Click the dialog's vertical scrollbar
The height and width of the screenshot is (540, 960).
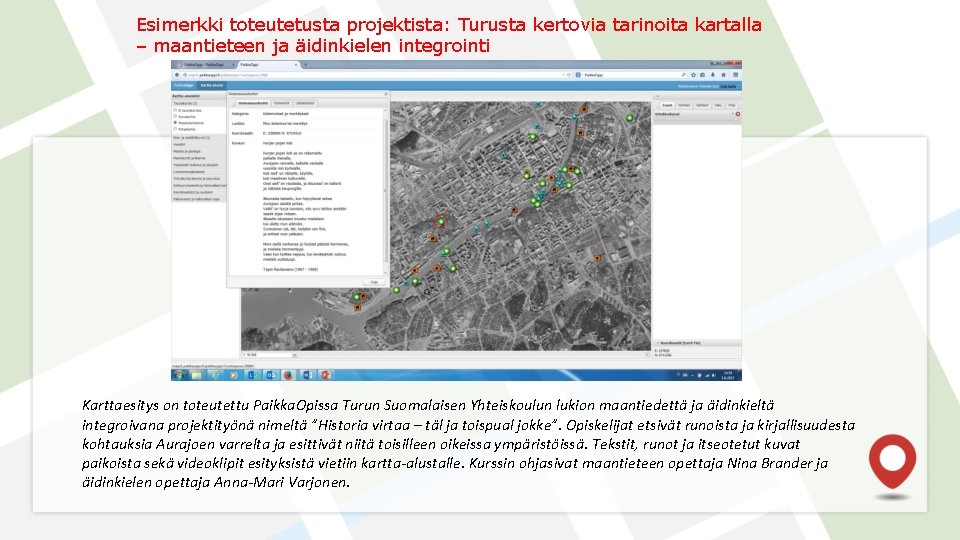point(386,191)
